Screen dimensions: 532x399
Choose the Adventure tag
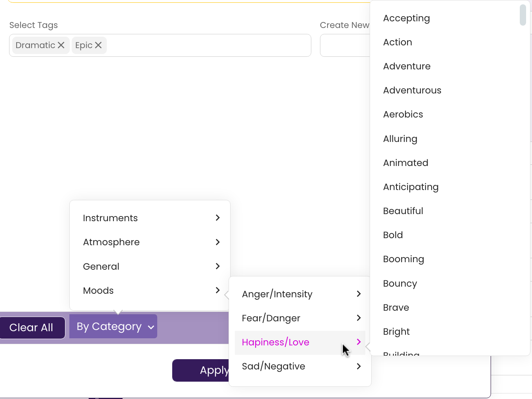[x=407, y=66]
